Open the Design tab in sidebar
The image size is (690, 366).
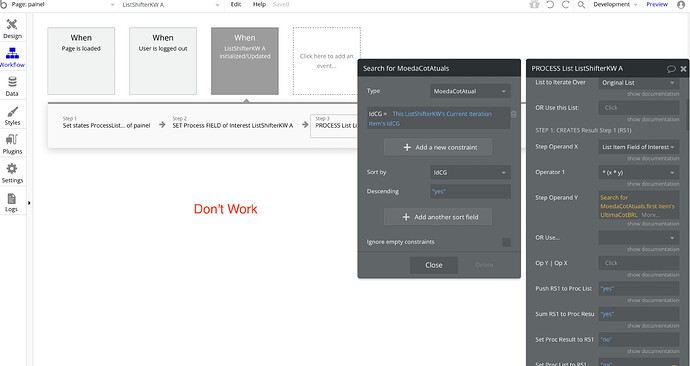12,29
